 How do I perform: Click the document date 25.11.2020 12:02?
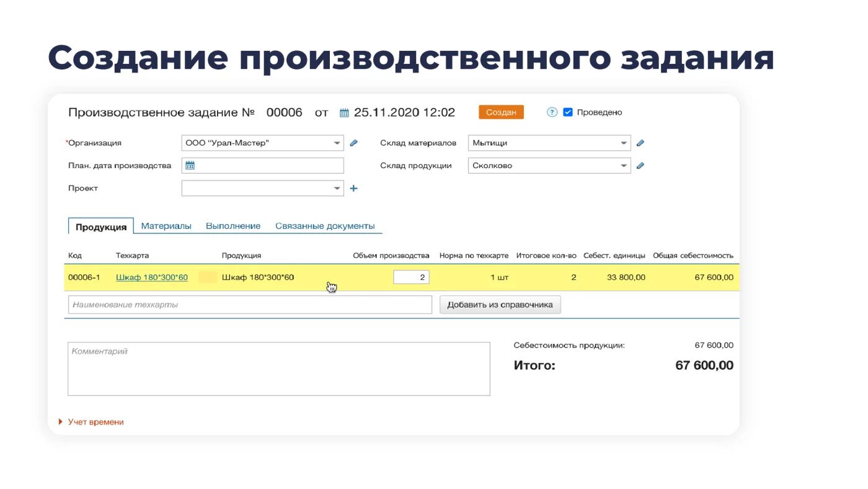pos(404,112)
